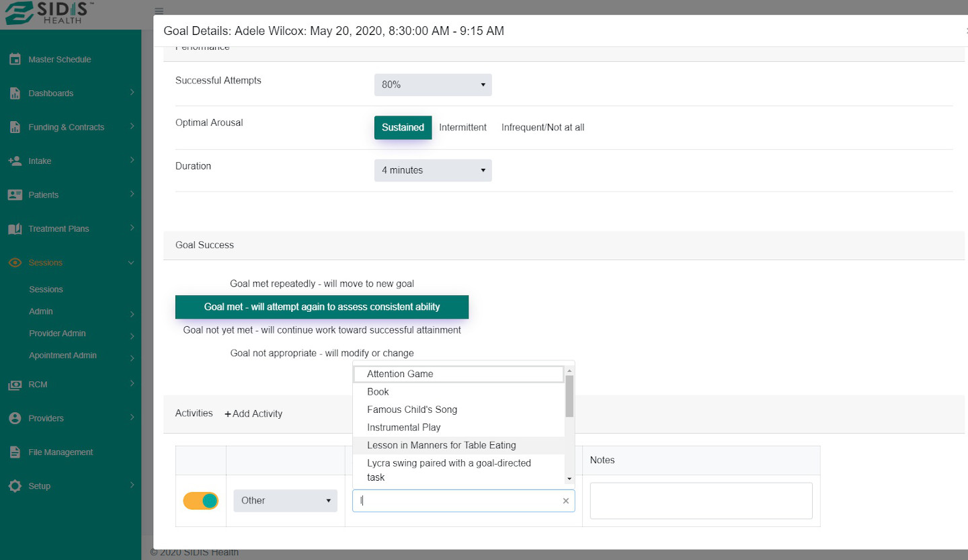Select Infrequent/Not at all arousal option

542,128
